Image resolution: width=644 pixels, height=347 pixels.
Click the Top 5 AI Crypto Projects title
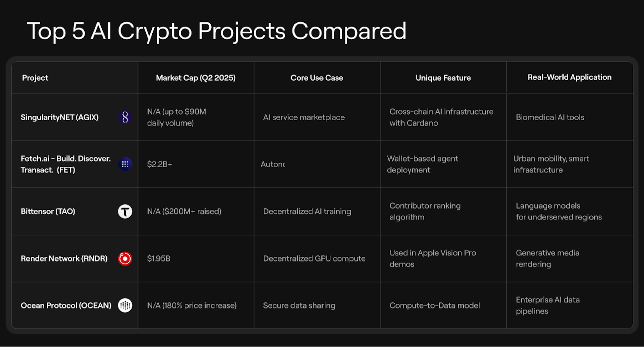click(x=217, y=31)
